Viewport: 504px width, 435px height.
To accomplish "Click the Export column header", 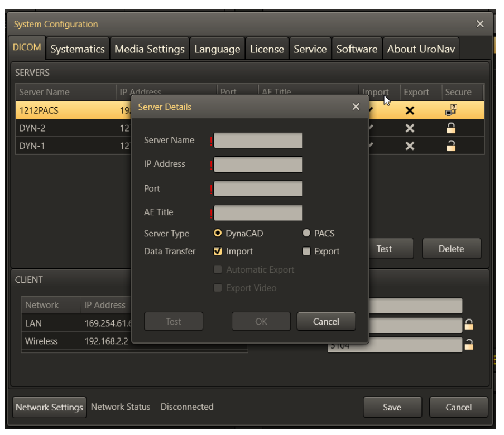I will click(x=420, y=92).
